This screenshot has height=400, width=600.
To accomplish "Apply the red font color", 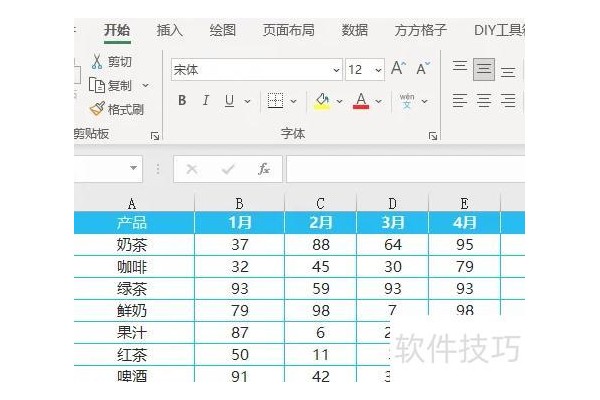I will point(361,101).
